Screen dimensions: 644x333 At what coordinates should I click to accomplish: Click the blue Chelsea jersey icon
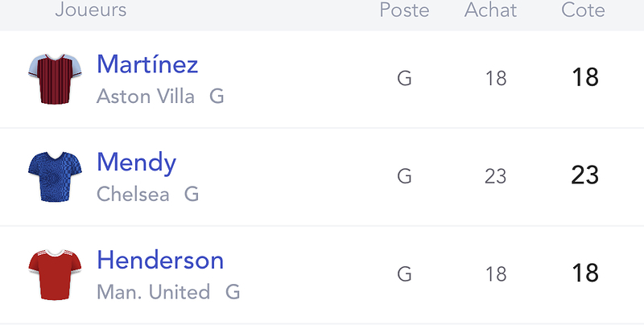point(55,177)
